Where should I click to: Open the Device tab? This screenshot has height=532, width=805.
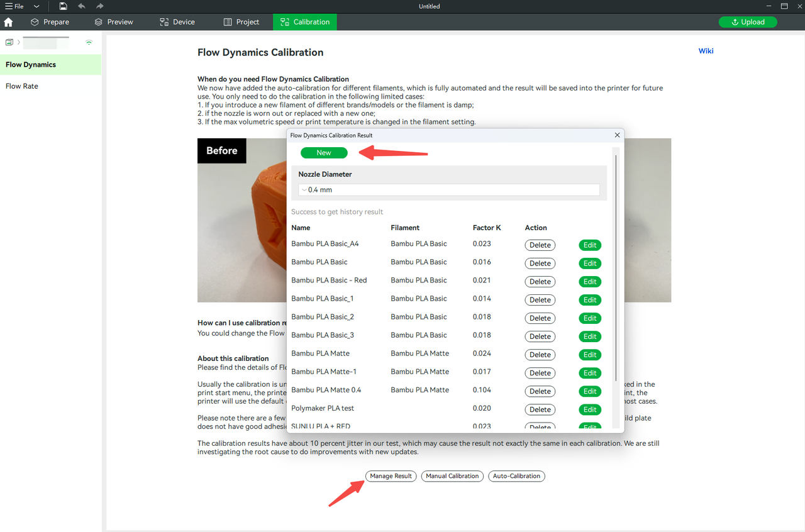click(x=177, y=22)
